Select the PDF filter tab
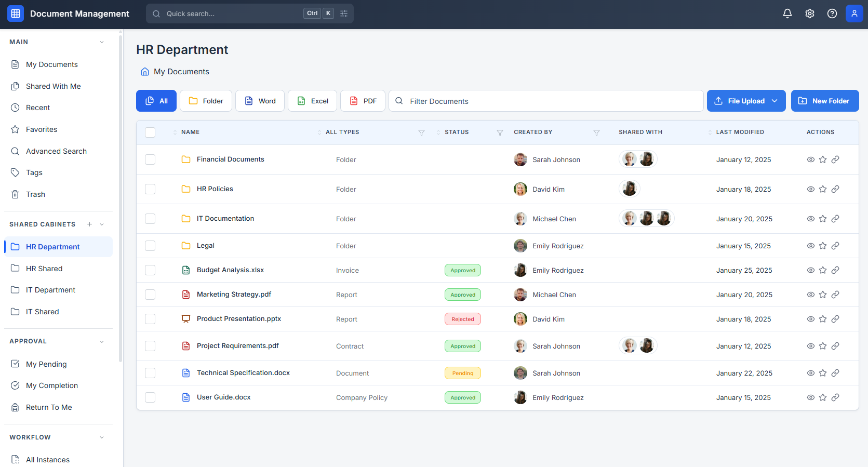Viewport: 868px width, 467px height. pos(363,101)
